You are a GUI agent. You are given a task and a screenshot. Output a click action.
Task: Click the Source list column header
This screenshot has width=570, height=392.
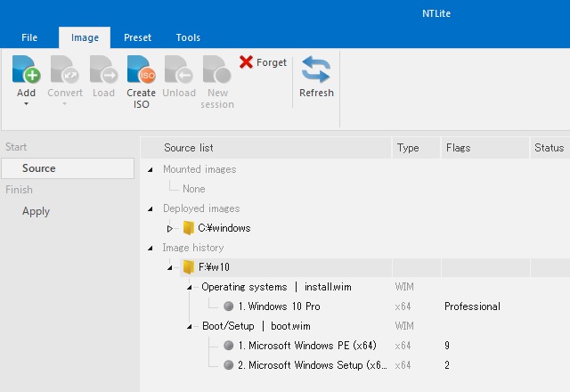pos(266,148)
